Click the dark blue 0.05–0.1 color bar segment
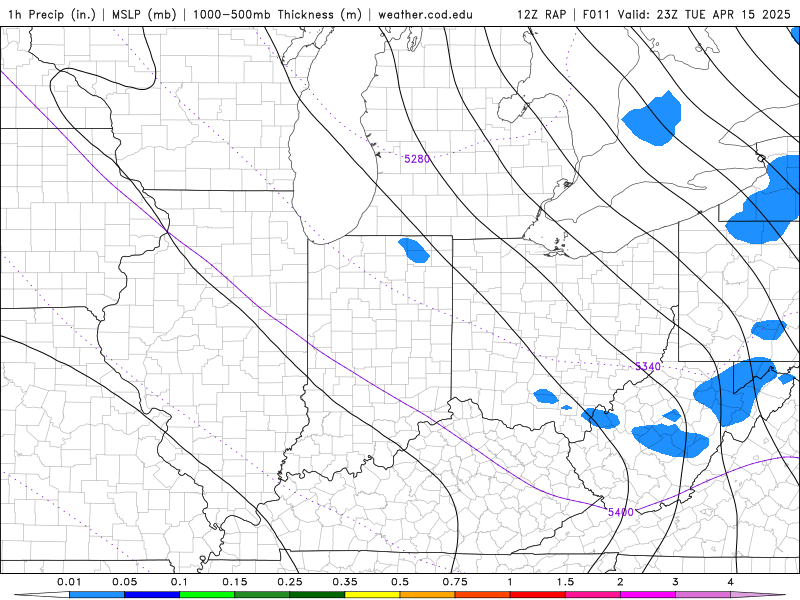The image size is (800, 600). [x=152, y=595]
